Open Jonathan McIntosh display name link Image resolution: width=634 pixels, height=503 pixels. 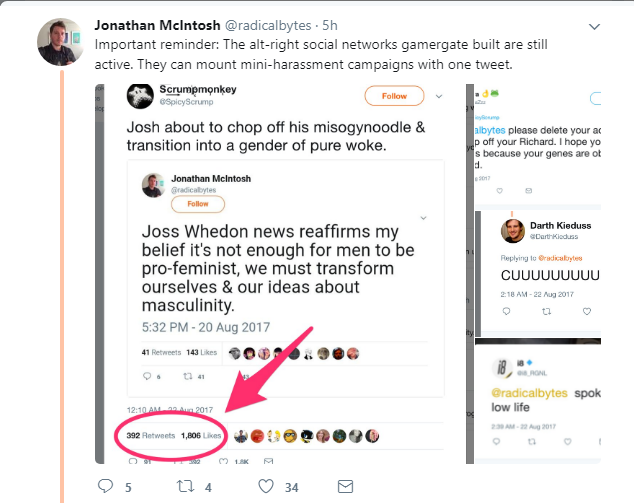click(157, 25)
